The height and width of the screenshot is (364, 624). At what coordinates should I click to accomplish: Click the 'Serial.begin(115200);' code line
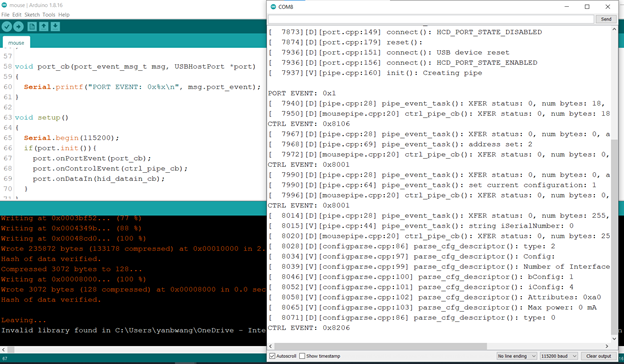pyautogui.click(x=71, y=138)
